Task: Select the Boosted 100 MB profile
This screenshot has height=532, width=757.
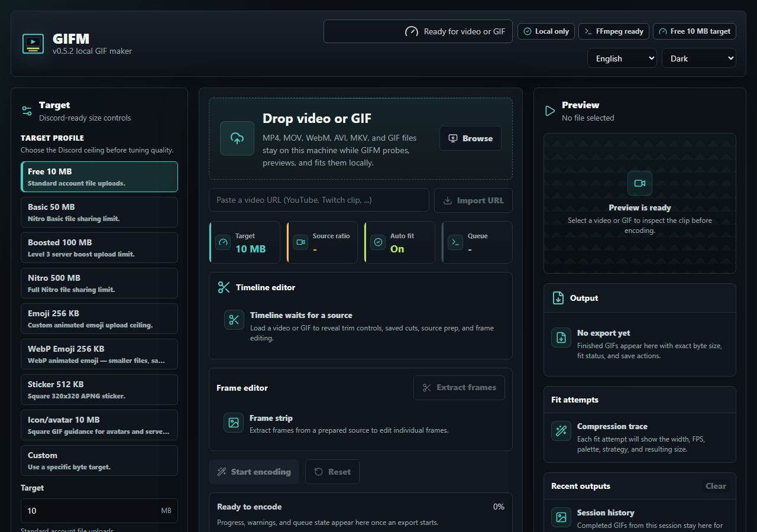Action: (99, 248)
